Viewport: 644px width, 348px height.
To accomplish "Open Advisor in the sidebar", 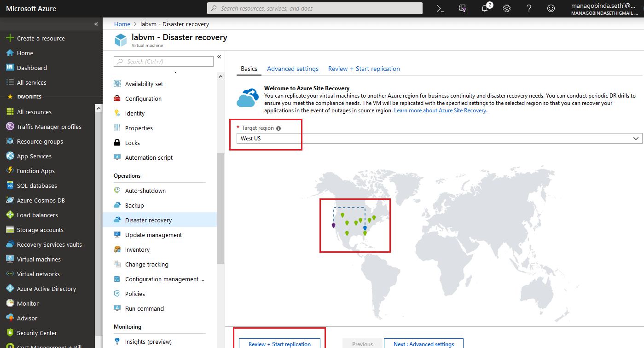I will click(27, 318).
